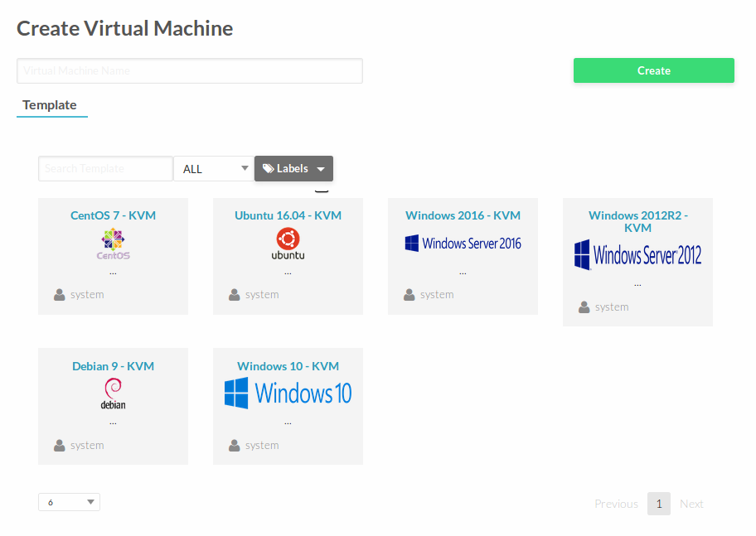
Task: Open the ALL filter dropdown
Action: [x=214, y=169]
